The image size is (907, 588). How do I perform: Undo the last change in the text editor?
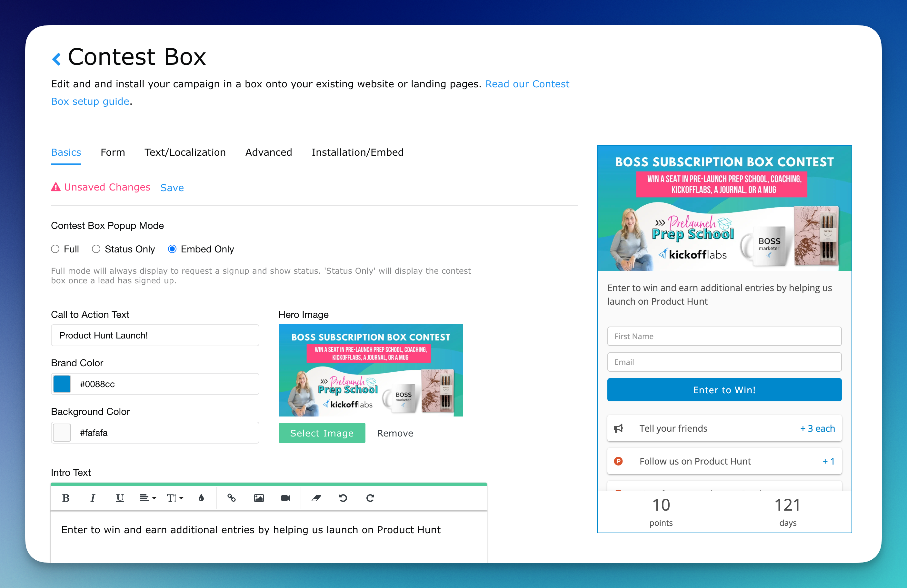tap(343, 498)
